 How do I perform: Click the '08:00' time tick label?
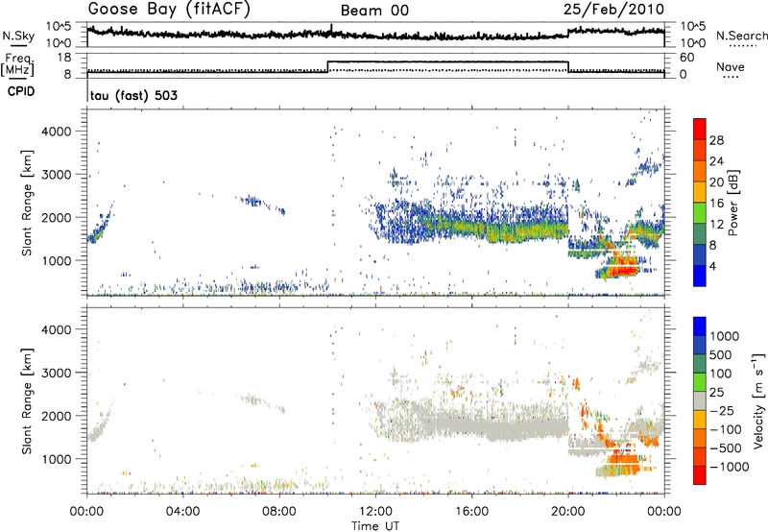[279, 512]
